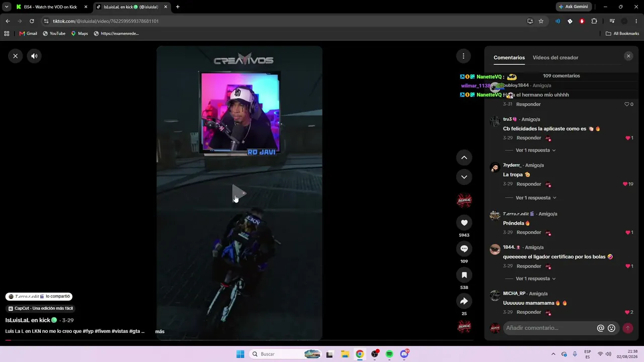
Task: Open the Extensions puzzle icon
Action: point(594,21)
